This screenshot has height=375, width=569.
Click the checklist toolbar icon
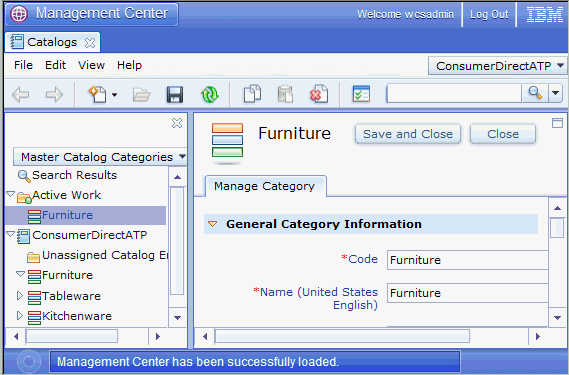tap(361, 94)
